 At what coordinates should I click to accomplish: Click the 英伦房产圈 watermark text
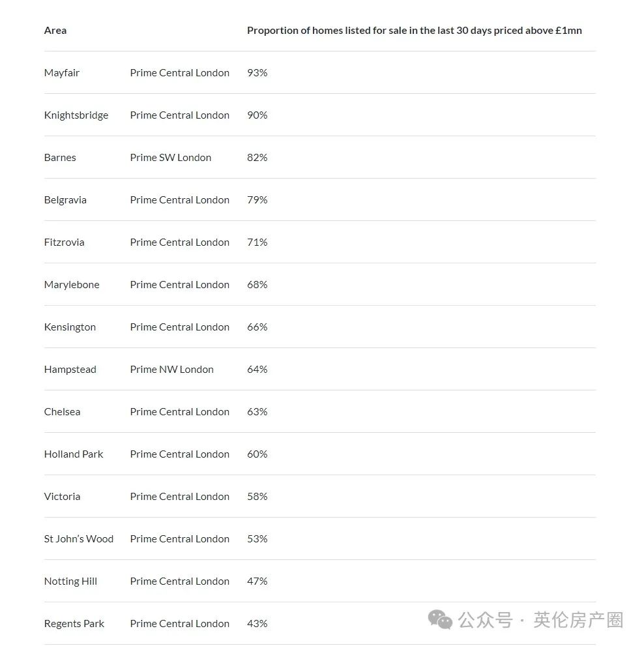pyautogui.click(x=578, y=620)
